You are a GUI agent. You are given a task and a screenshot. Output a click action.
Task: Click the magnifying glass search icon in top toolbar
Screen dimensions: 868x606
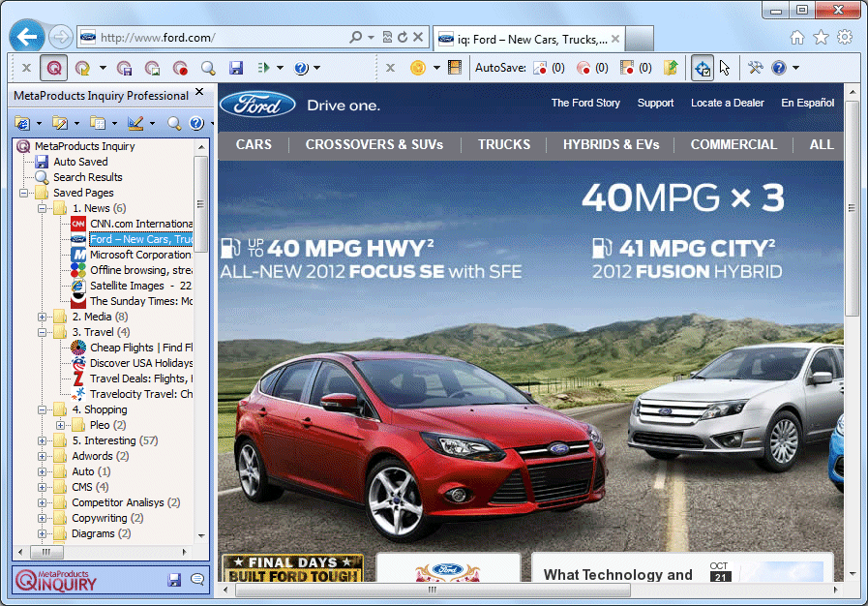tap(208, 68)
